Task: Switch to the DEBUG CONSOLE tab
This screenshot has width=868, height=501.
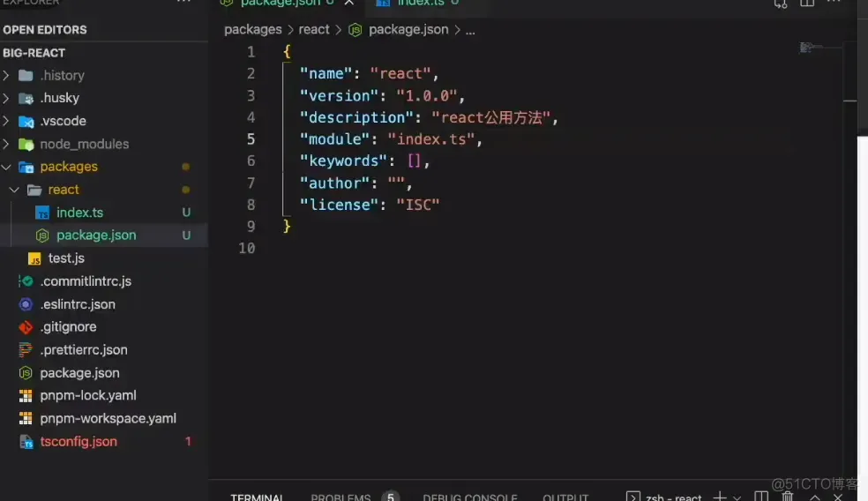Action: (470, 497)
